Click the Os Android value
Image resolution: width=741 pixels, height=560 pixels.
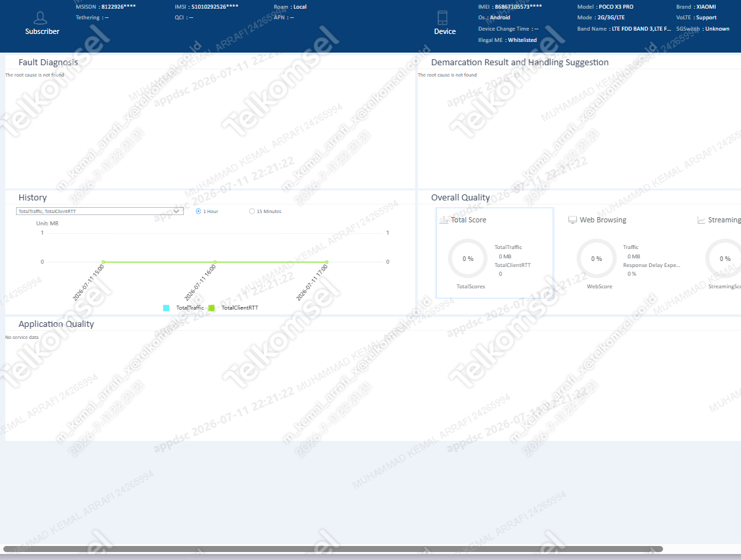pyautogui.click(x=500, y=17)
